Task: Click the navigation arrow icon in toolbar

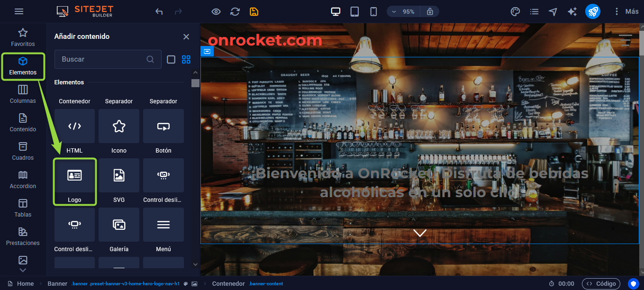Action: tap(553, 11)
